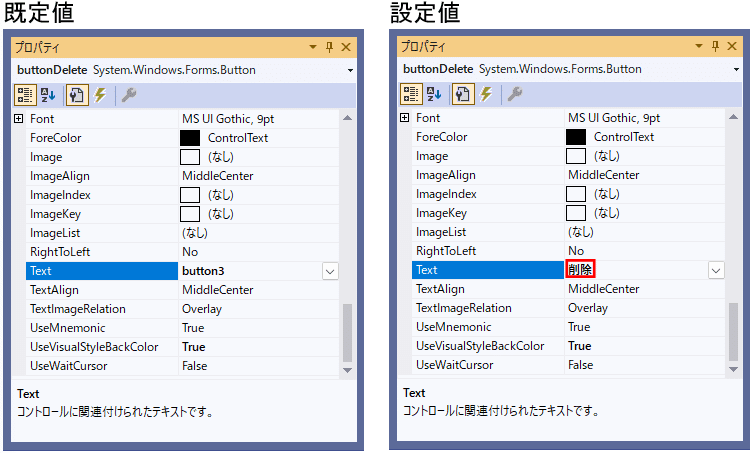
Task: Click the 削除 Text value field
Action: 636,270
